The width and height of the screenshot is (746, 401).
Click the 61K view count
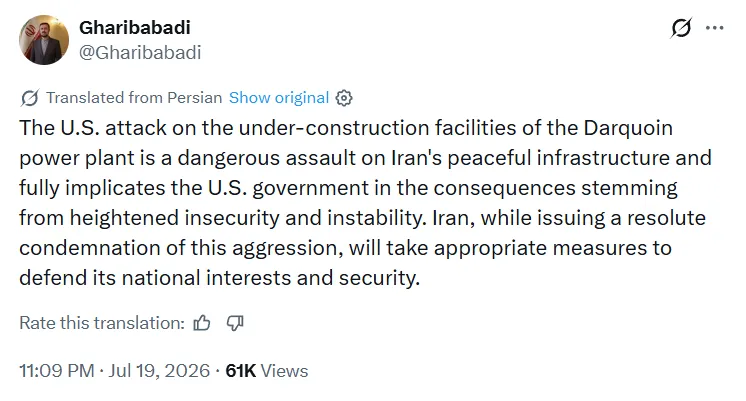[x=241, y=371]
